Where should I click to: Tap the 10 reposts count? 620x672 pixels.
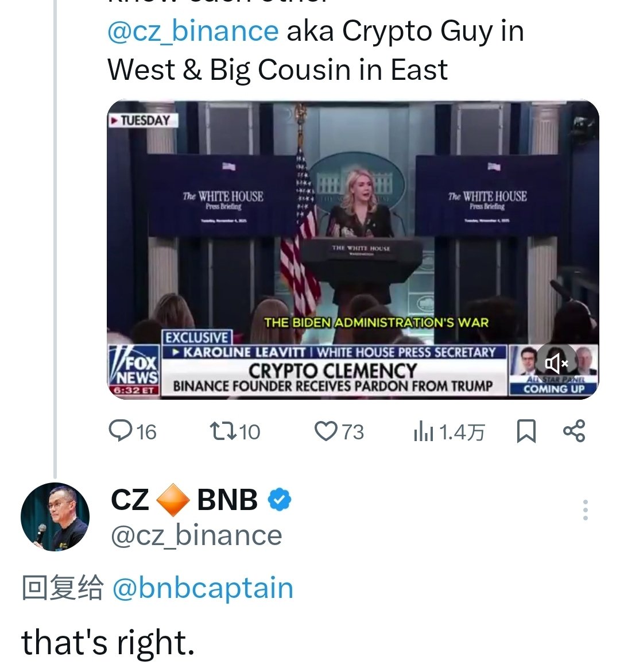(x=250, y=432)
